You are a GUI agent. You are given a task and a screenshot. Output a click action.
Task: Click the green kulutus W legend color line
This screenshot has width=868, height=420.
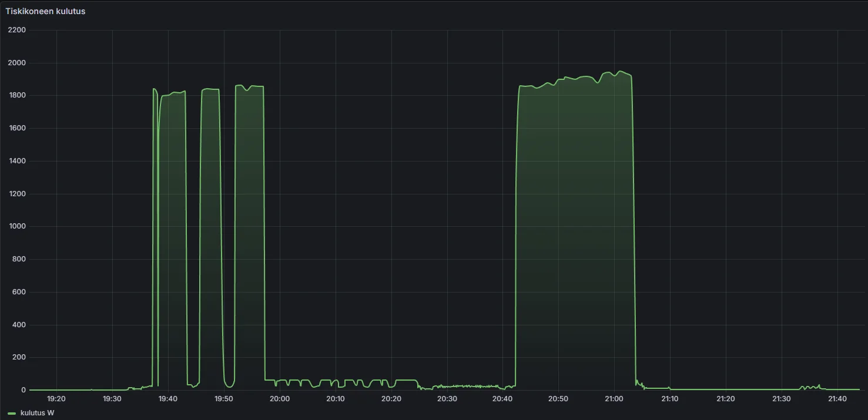12,414
